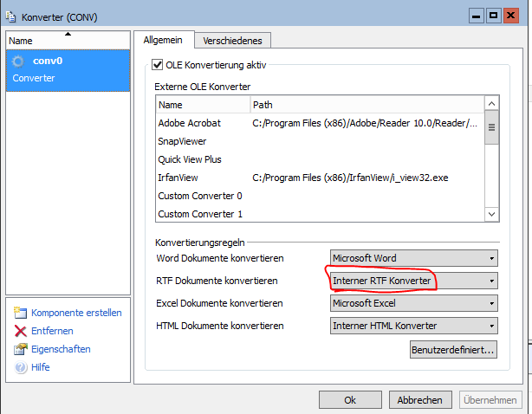The width and height of the screenshot is (532, 414).
Task: Select the Allgemein tab
Action: 162,40
